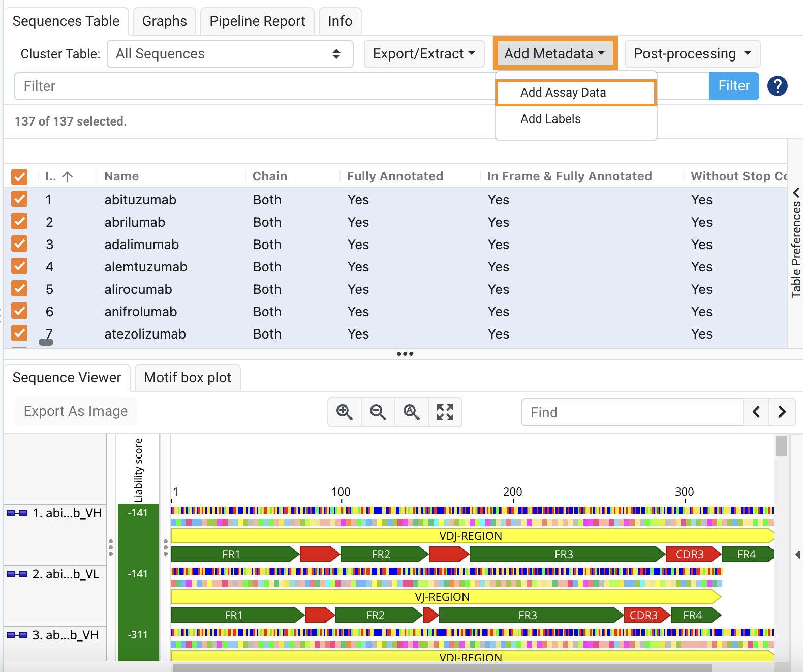Sort by the Chain column header
Image resolution: width=803 pixels, height=672 pixels.
(270, 176)
